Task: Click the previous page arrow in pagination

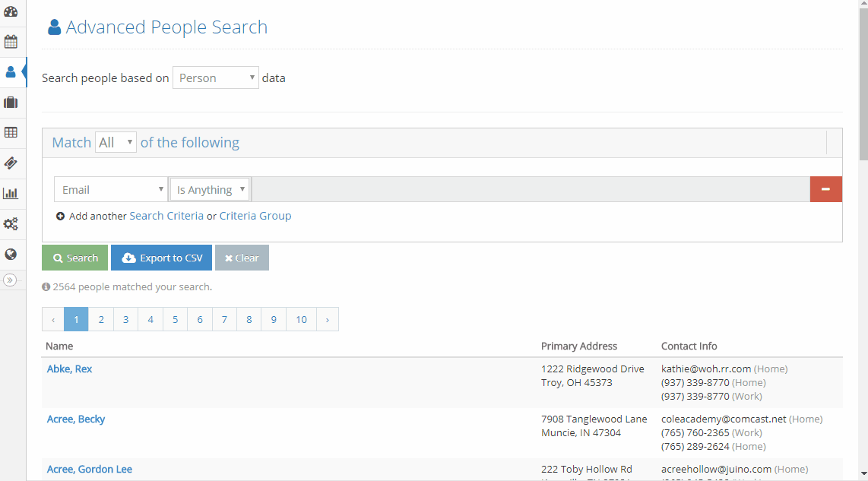Action: pyautogui.click(x=53, y=319)
